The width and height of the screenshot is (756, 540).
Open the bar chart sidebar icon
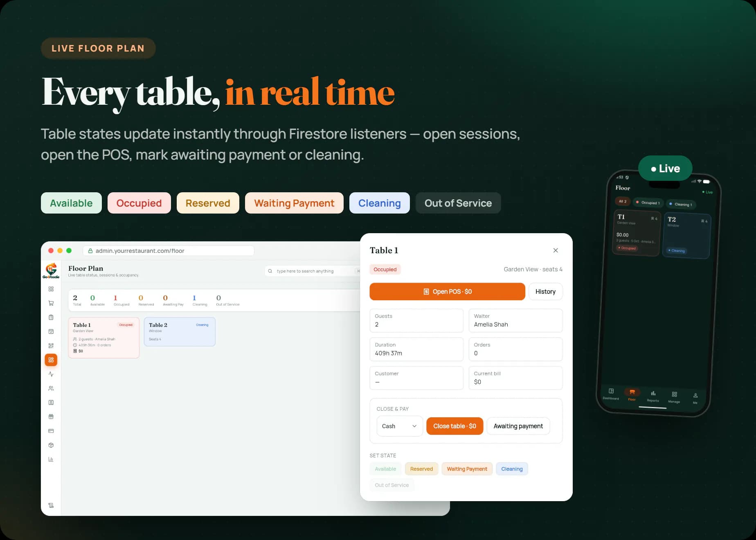pos(51,459)
